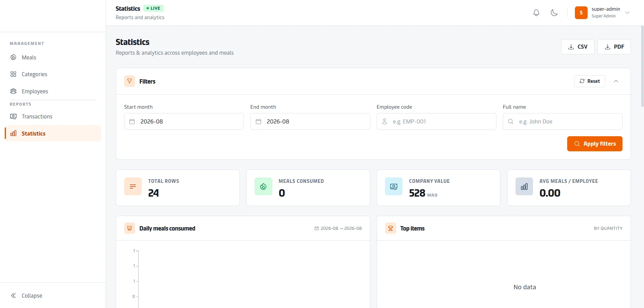Click the No data message in Top items

tap(525, 287)
